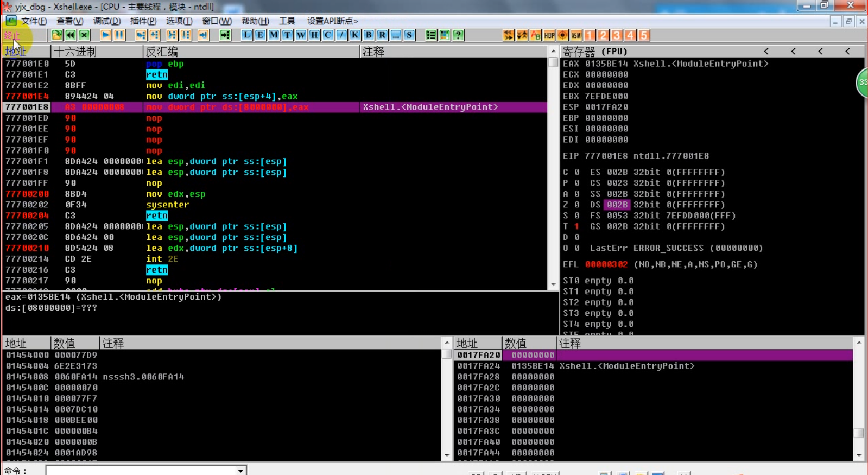Open the command line dropdown arrow
The image size is (868, 475).
[x=240, y=471]
